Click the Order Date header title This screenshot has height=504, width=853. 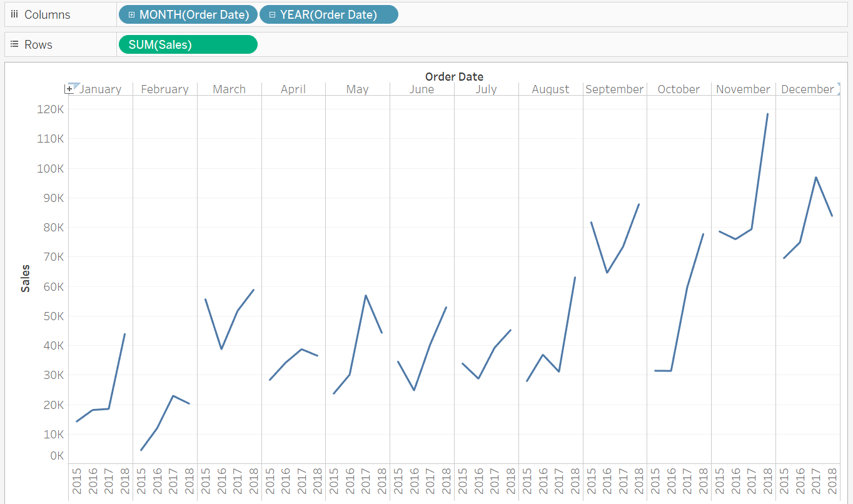pos(454,76)
